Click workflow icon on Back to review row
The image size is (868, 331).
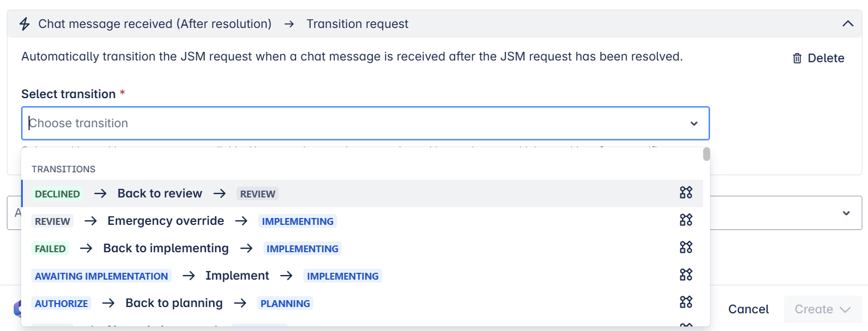(x=686, y=193)
